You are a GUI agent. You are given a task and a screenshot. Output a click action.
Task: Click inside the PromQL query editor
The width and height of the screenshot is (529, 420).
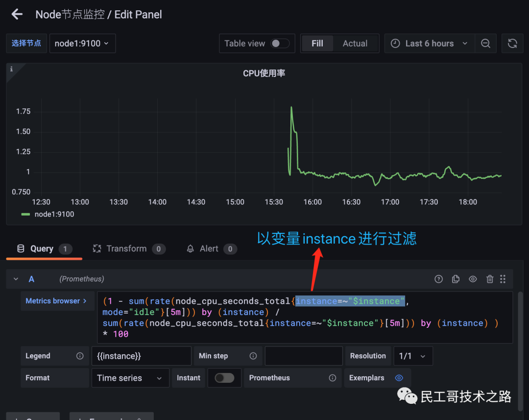(305, 318)
